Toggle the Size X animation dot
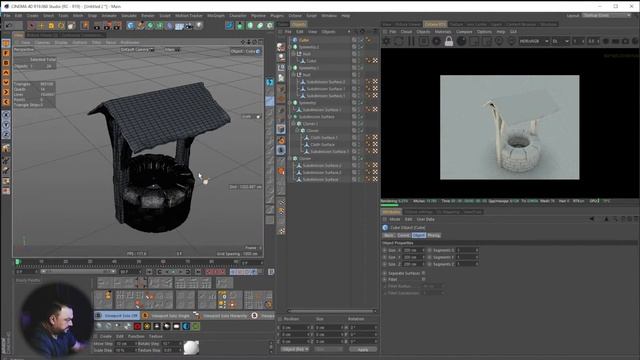 [384, 250]
